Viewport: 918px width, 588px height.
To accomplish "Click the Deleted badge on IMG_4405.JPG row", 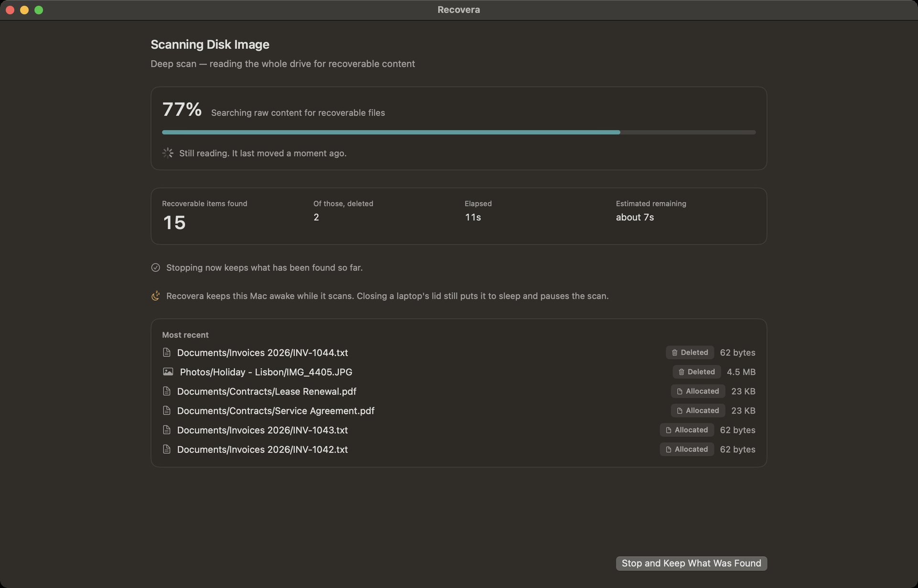I will point(697,371).
